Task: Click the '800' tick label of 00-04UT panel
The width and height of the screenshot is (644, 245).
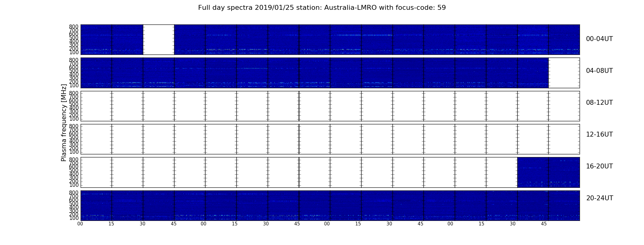Action: point(74,27)
